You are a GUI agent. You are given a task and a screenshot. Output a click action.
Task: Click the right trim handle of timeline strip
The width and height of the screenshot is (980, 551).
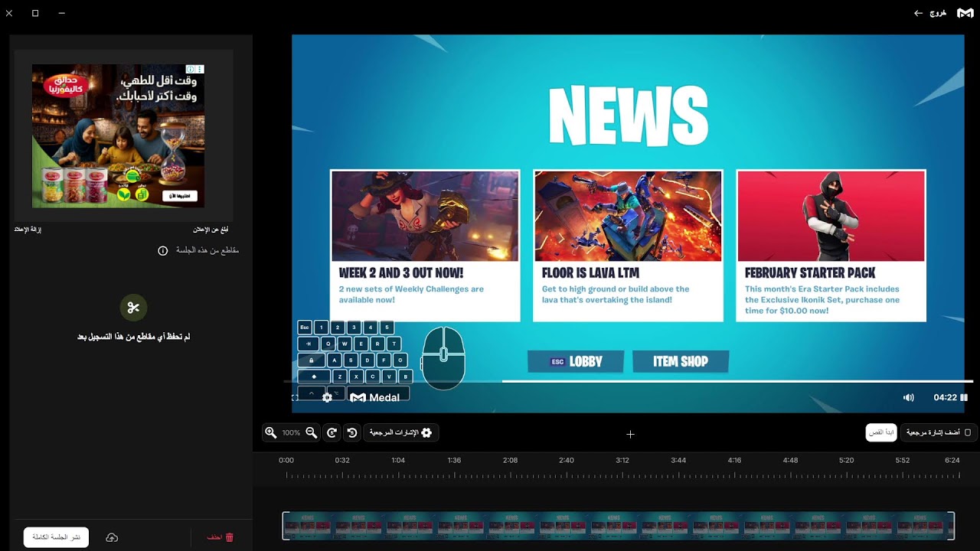tap(952, 526)
